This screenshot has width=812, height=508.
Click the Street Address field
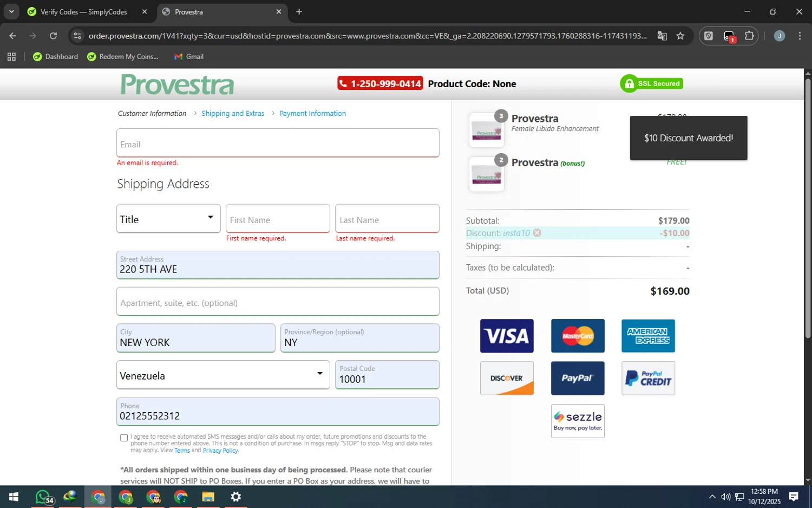(x=278, y=265)
